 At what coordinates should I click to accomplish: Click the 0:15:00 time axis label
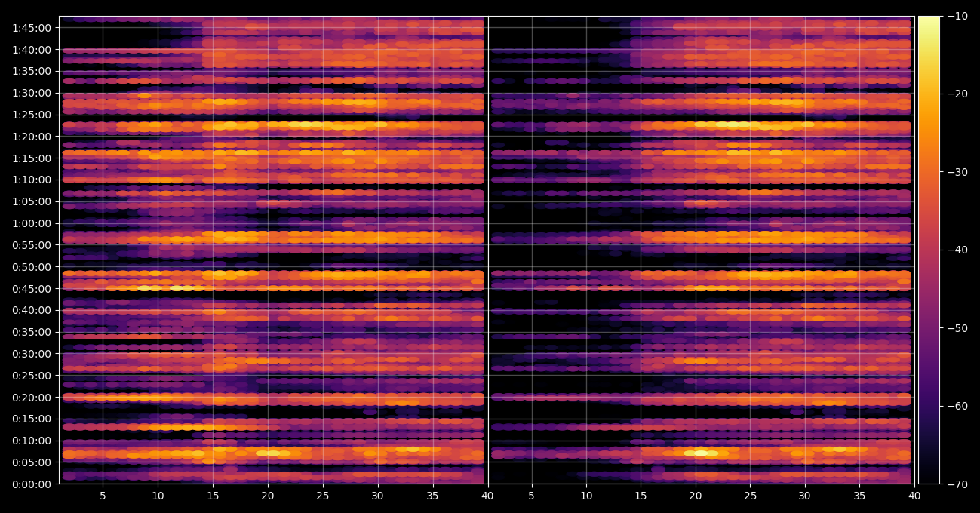pos(32,419)
